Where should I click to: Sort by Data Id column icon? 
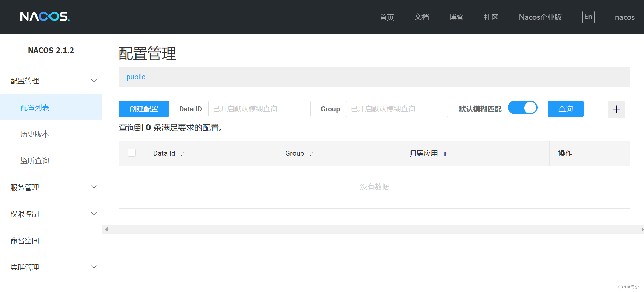click(x=183, y=154)
